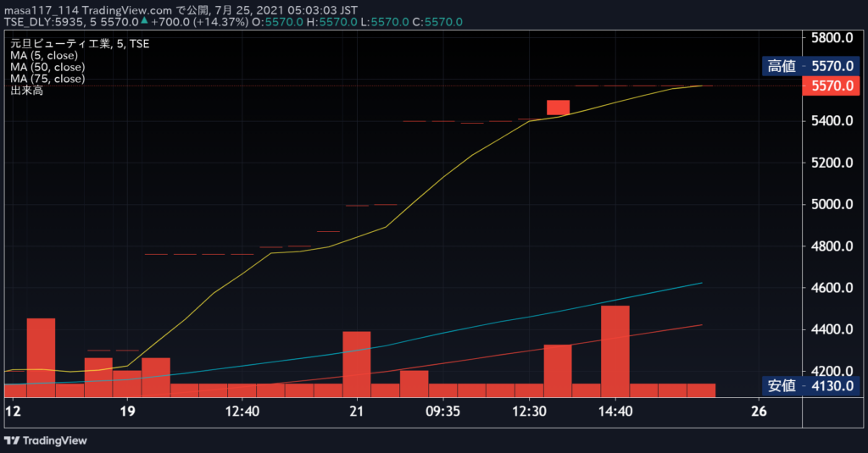This screenshot has width=868, height=453.
Task: Click the 26 date label on time axis
Action: pos(759,411)
